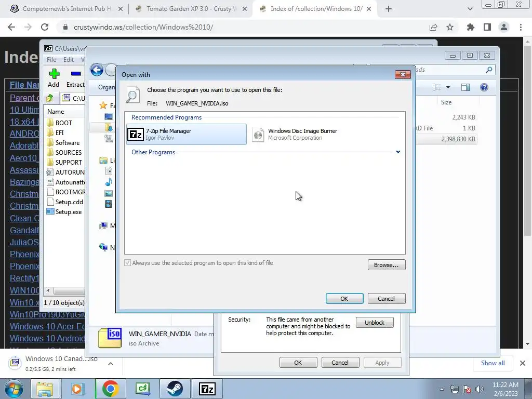The image size is (532, 399).
Task: Click the up-folder icon in 7-Zip
Action: pyautogui.click(x=50, y=98)
